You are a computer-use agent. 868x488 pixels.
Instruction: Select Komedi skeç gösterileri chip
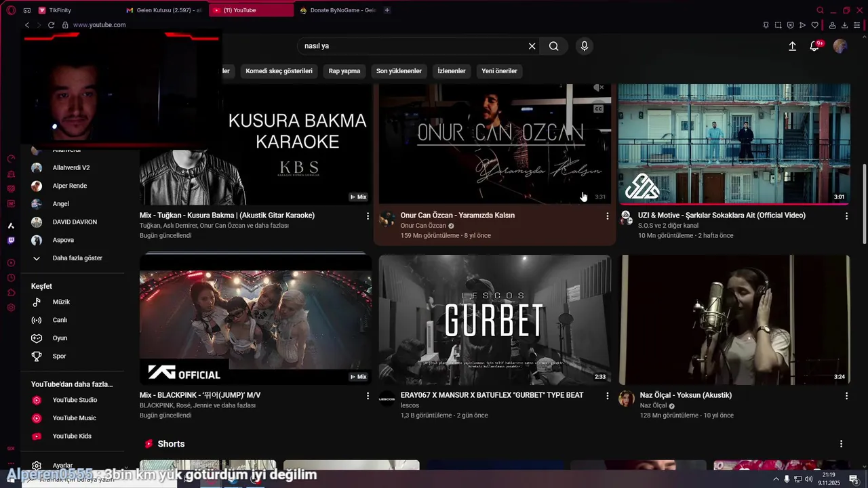279,70
